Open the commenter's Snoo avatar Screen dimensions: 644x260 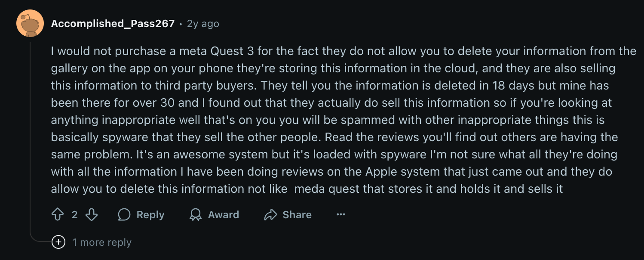click(x=30, y=24)
